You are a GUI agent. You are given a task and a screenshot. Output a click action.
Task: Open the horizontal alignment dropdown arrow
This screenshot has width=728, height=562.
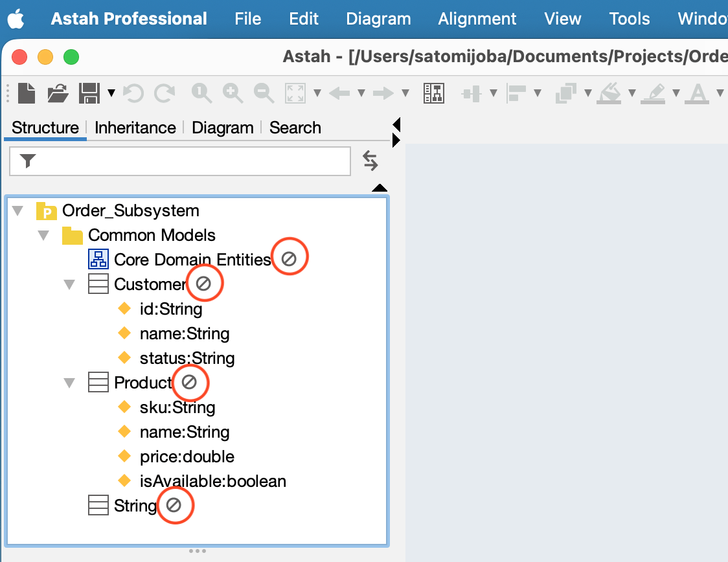pyautogui.click(x=494, y=93)
